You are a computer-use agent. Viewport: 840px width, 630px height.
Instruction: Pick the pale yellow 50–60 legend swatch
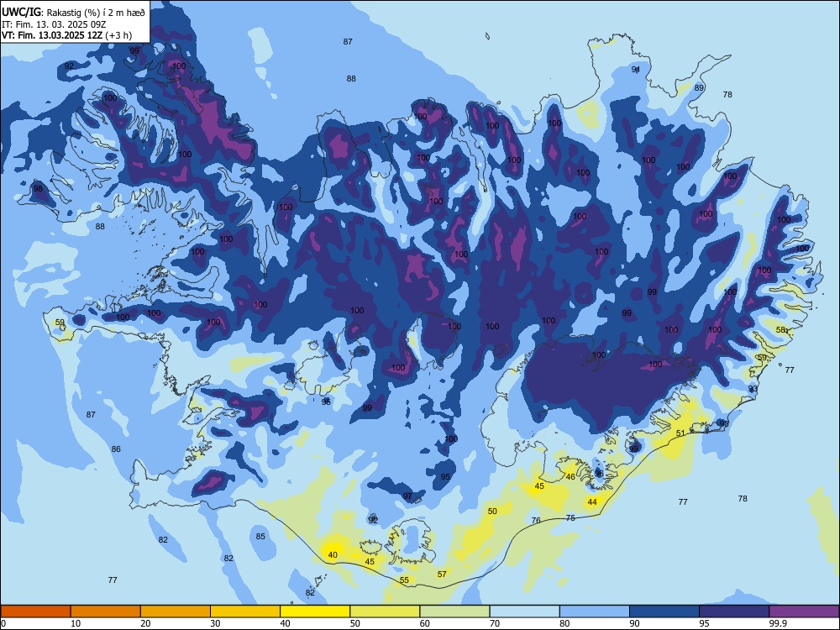pyautogui.click(x=385, y=612)
